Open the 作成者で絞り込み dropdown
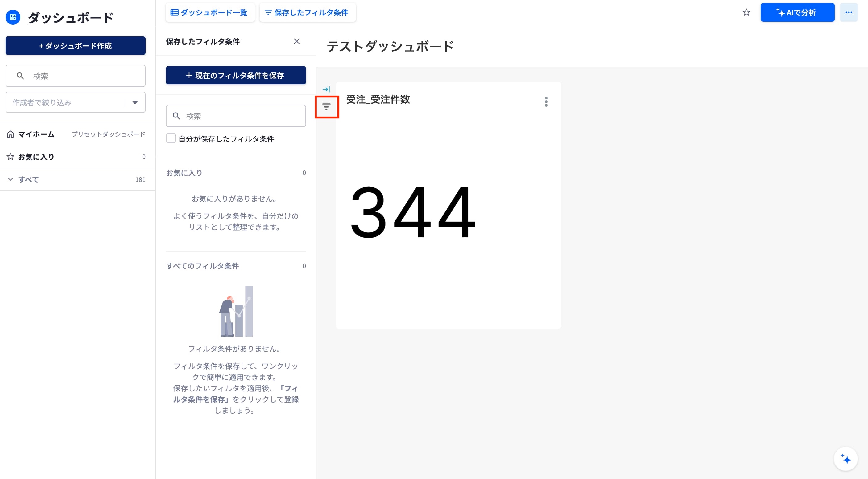This screenshot has height=479, width=868. (76, 102)
